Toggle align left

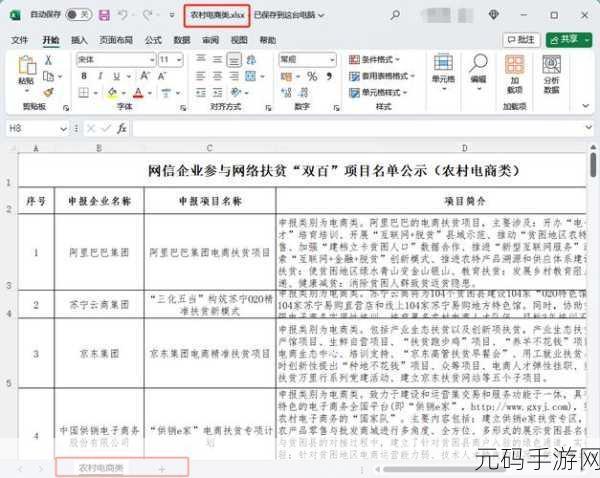click(201, 76)
